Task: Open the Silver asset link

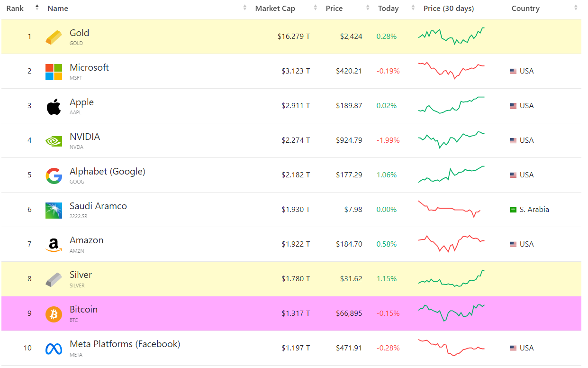Action: (81, 275)
